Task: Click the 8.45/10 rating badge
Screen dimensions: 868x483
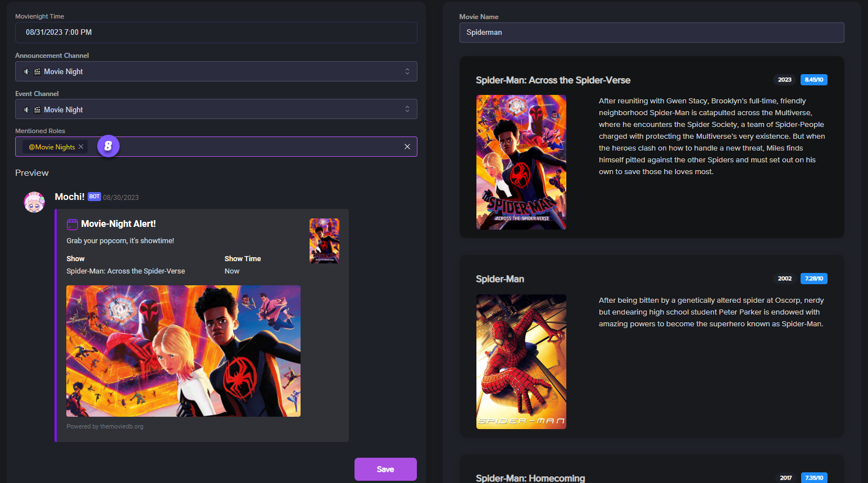Action: 814,80
